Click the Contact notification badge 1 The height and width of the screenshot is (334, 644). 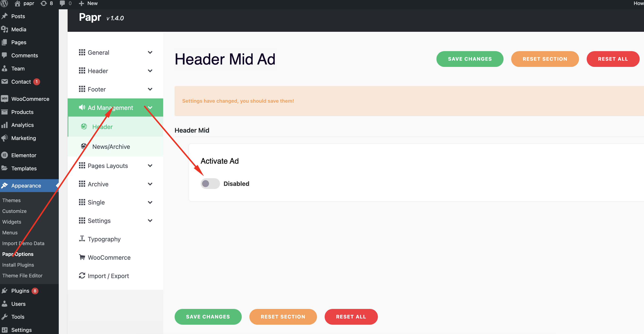[37, 81]
